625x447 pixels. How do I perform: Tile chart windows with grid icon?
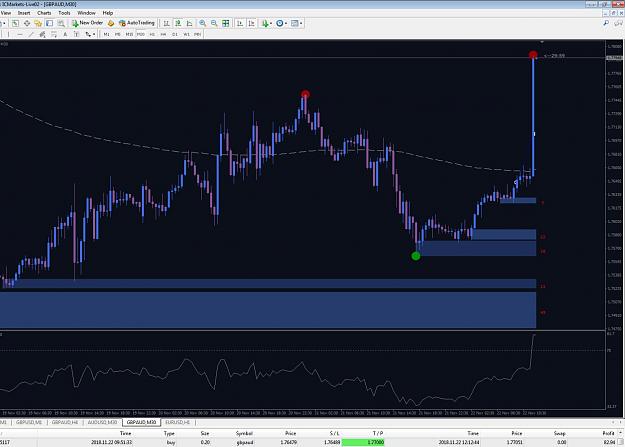pyautogui.click(x=226, y=24)
